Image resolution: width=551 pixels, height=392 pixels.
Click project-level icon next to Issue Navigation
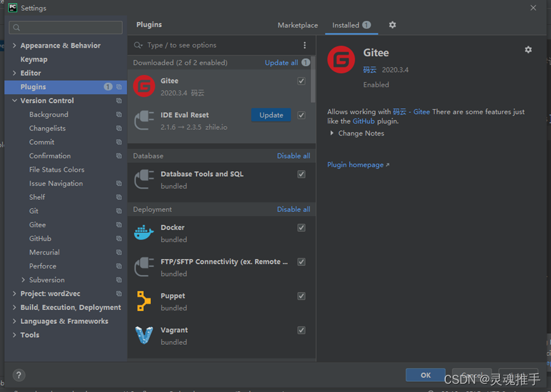[x=119, y=183]
